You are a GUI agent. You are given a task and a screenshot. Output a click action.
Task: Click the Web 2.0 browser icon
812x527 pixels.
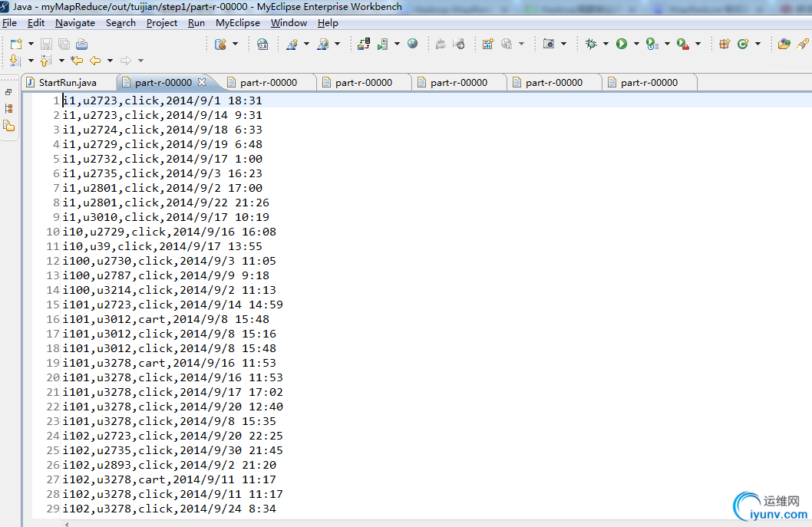coord(262,44)
